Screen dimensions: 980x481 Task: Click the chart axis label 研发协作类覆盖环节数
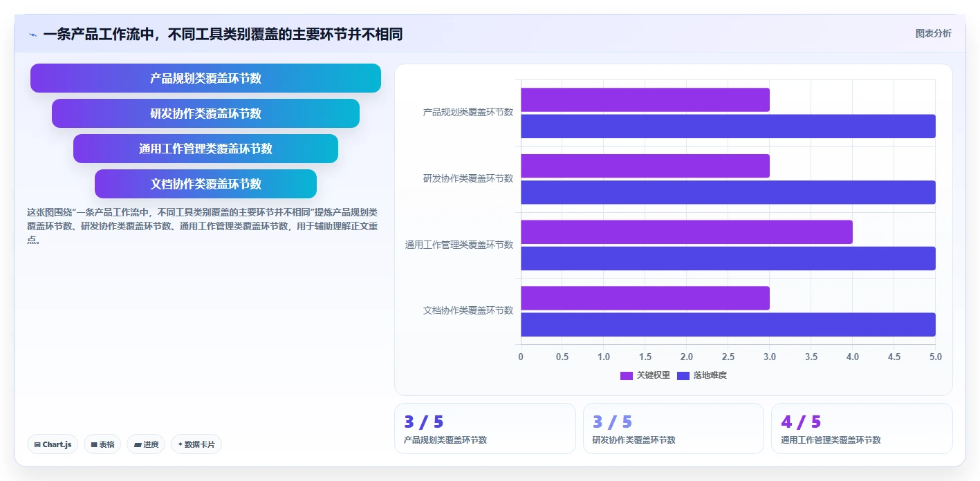pos(468,178)
